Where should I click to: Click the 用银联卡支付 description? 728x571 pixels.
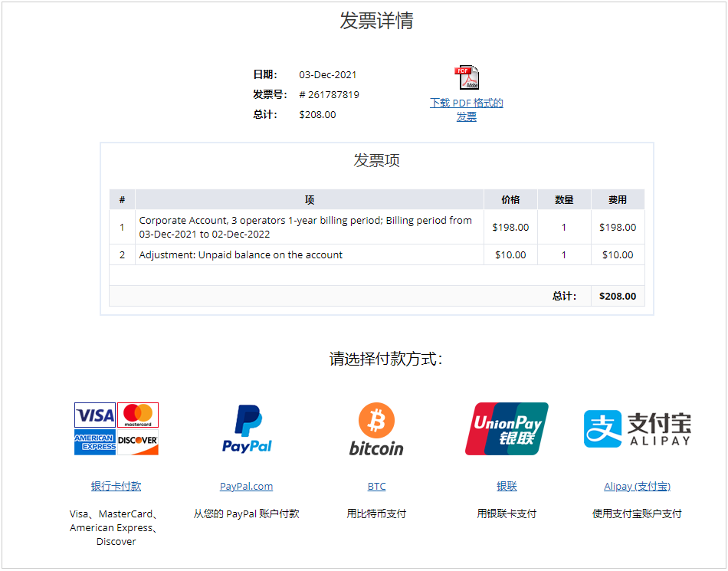[507, 514]
